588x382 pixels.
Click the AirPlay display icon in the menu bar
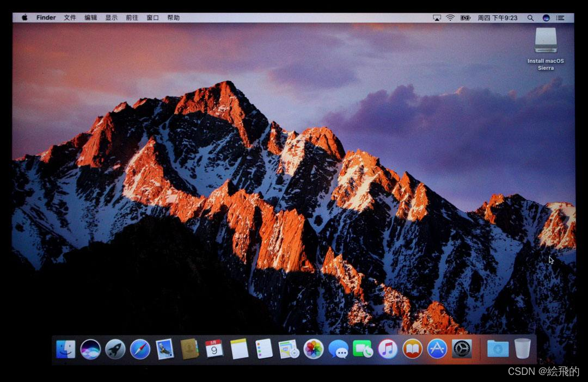437,18
